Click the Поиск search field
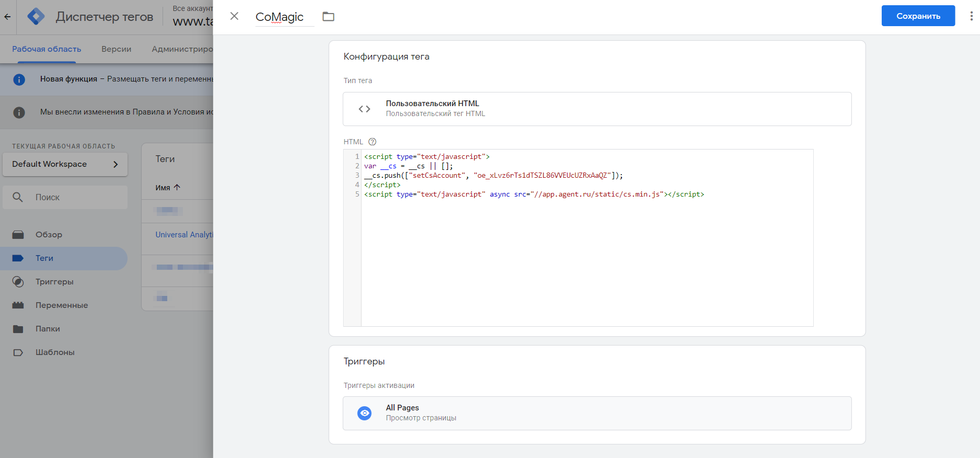The width and height of the screenshot is (980, 458). 65,197
